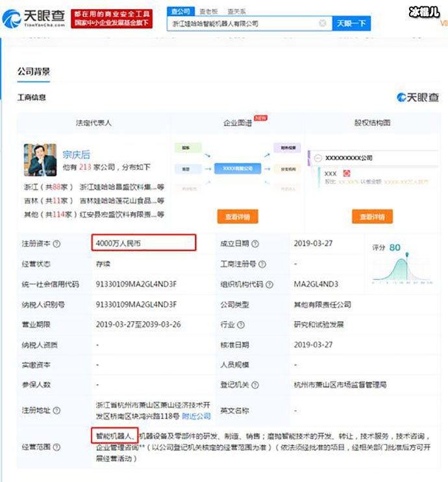Open help icon next to 行业
Viewport: 448px width, 482px height.
[241, 324]
